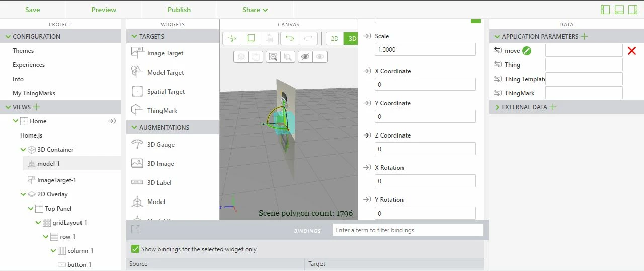Expand the EXTERNAL DATA section
Viewport: 644px width, 271px height.
(497, 107)
